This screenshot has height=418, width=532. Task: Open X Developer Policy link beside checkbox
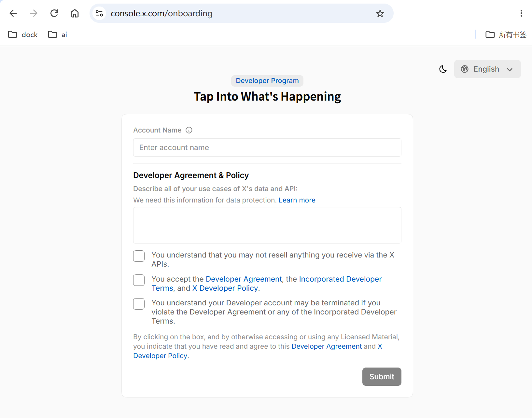coord(225,288)
